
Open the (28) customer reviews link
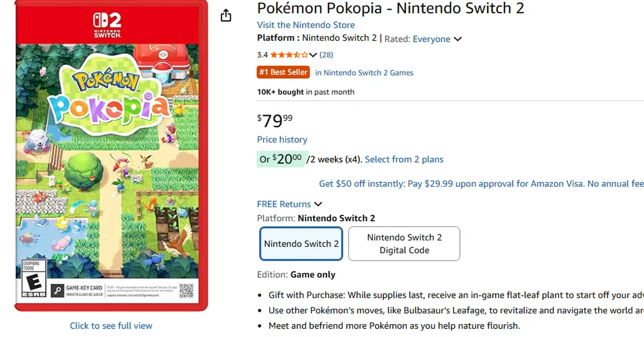[x=326, y=54]
